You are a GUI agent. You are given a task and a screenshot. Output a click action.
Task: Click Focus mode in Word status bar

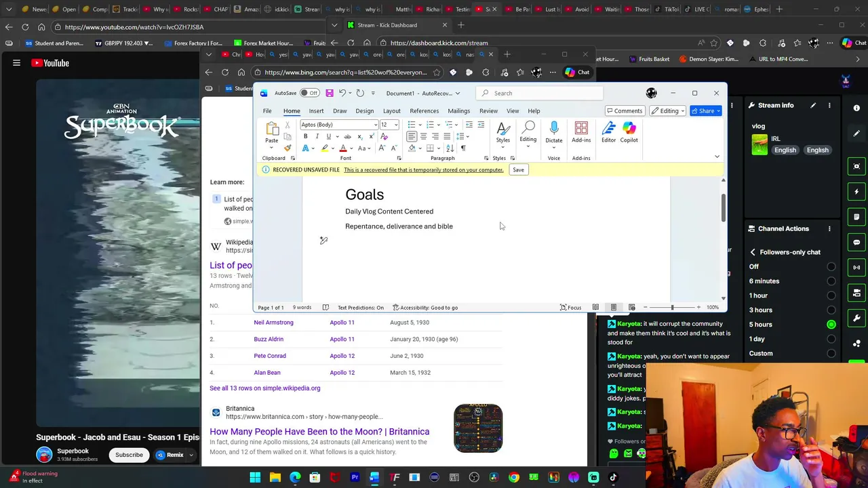coord(570,307)
